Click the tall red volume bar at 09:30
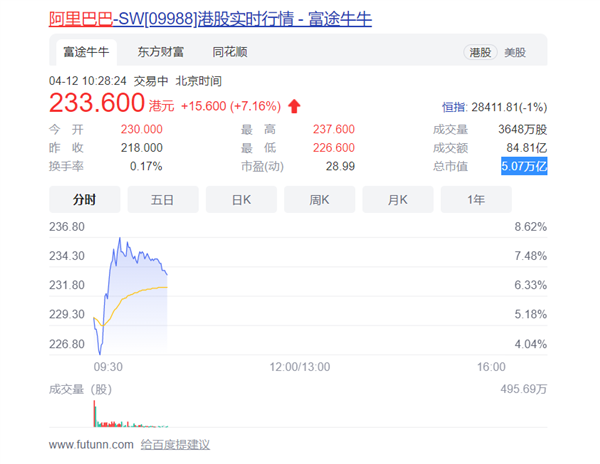The height and width of the screenshot is (464, 600). point(93,412)
